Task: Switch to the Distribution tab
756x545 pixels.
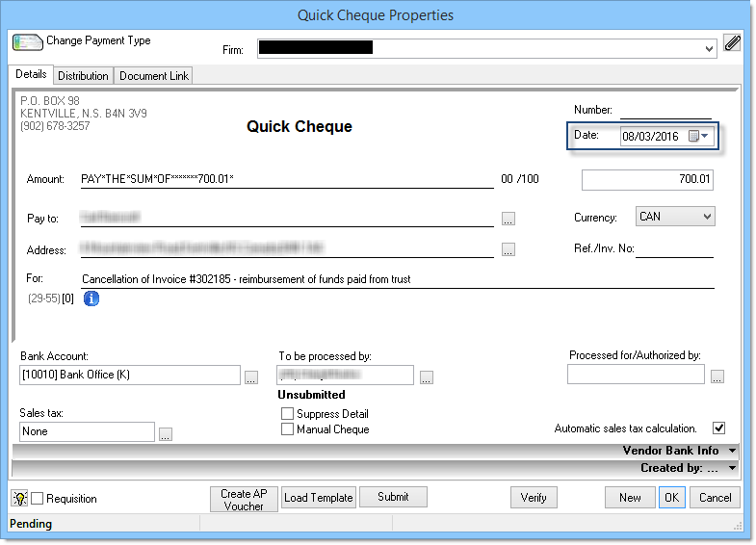Action: click(83, 76)
